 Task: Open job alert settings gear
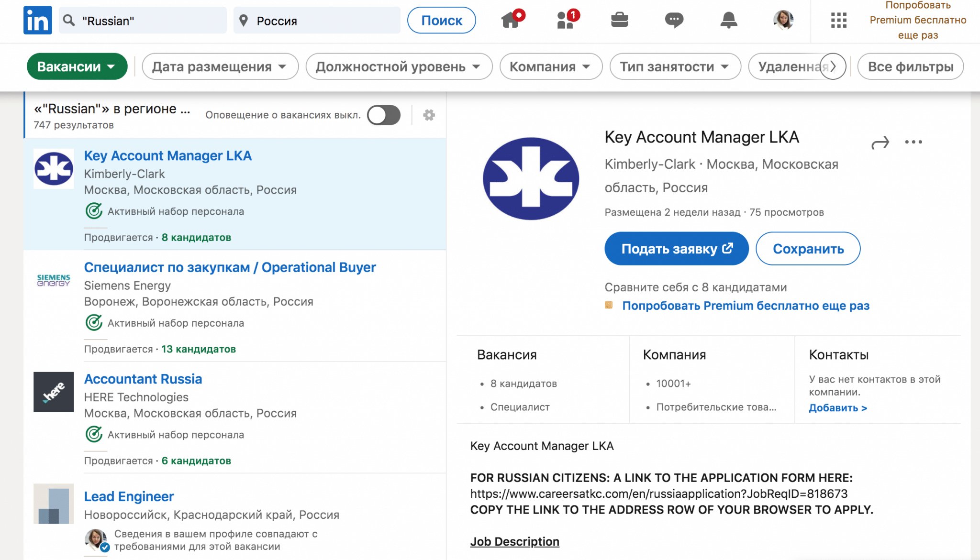[x=429, y=115]
